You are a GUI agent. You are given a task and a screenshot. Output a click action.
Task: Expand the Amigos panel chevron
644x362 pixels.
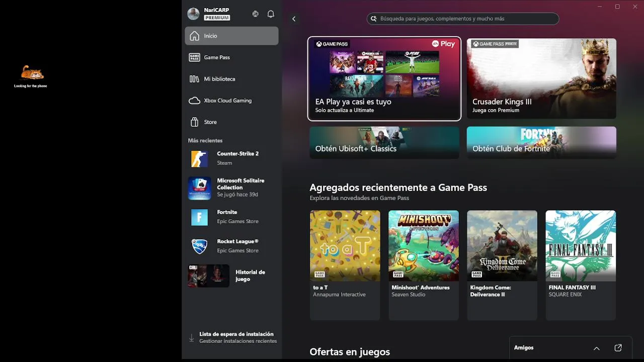596,348
